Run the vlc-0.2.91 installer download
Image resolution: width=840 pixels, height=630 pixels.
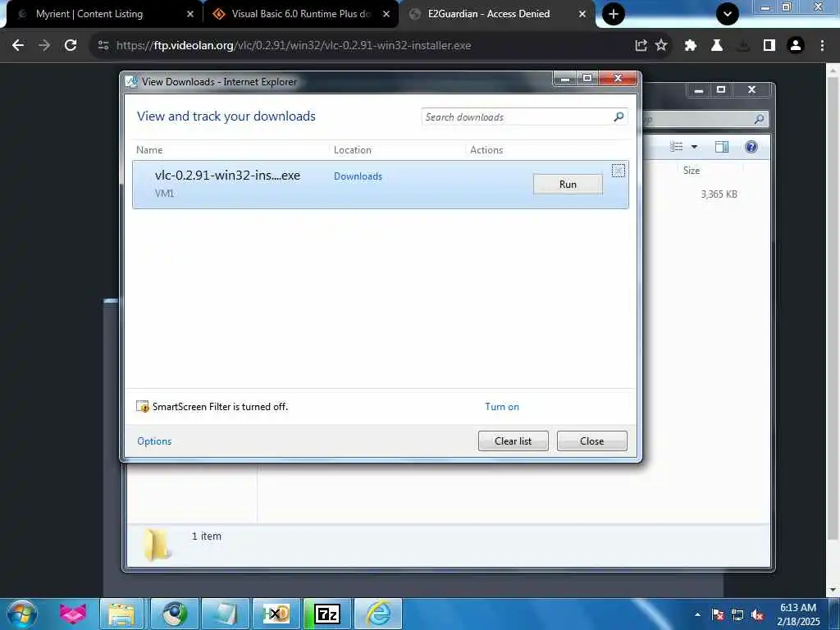pyautogui.click(x=568, y=185)
